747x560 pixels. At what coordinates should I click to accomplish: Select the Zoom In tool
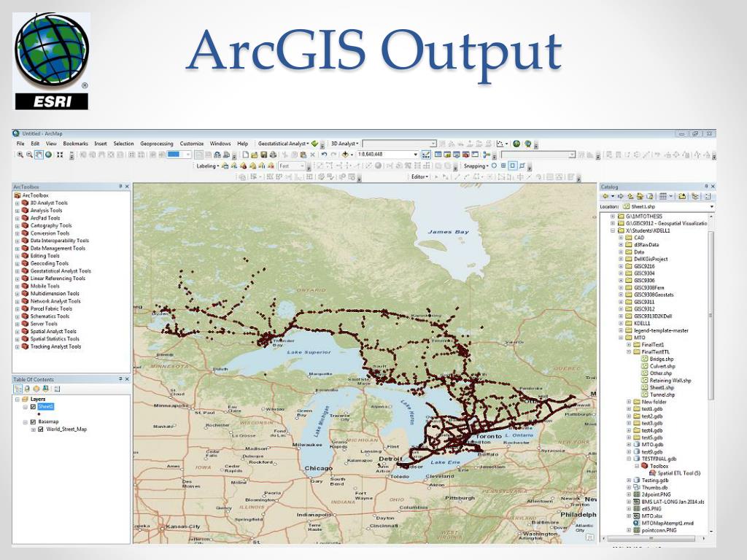[x=20, y=155]
